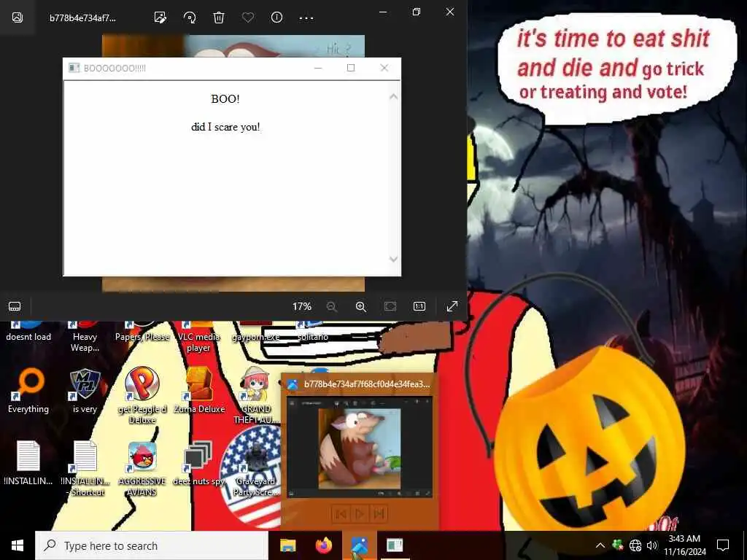Expand hidden system tray icons chevron

click(x=600, y=545)
